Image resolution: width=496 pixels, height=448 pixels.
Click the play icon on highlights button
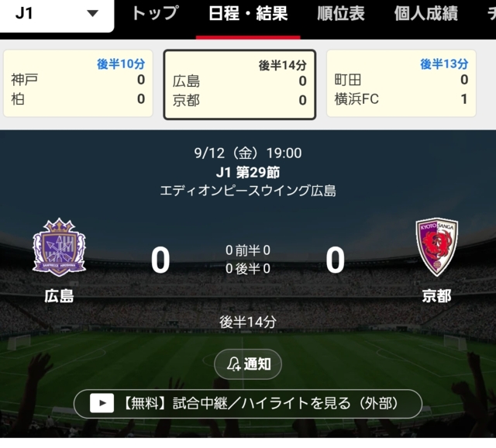pyautogui.click(x=102, y=403)
